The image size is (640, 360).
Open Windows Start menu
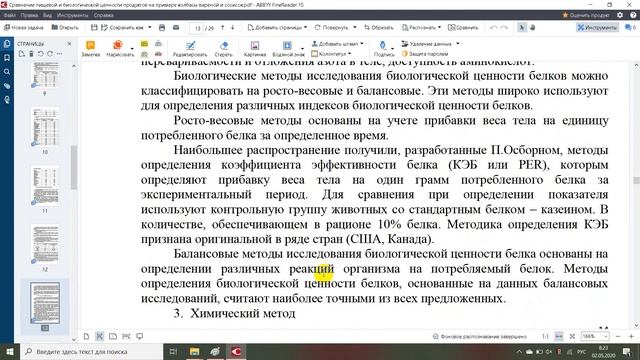[x=9, y=351]
